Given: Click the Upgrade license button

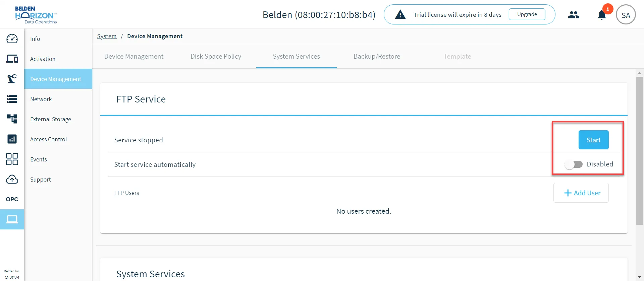Looking at the screenshot, I should [x=527, y=14].
